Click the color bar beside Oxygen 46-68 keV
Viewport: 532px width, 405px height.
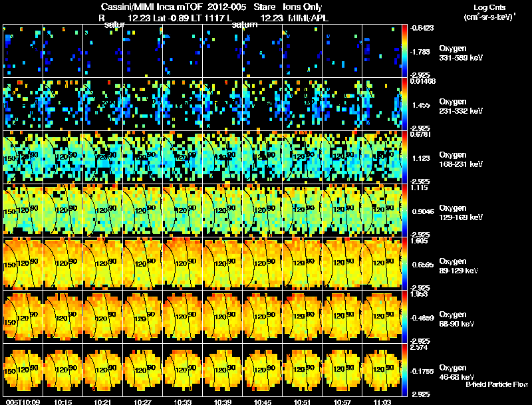404,370
